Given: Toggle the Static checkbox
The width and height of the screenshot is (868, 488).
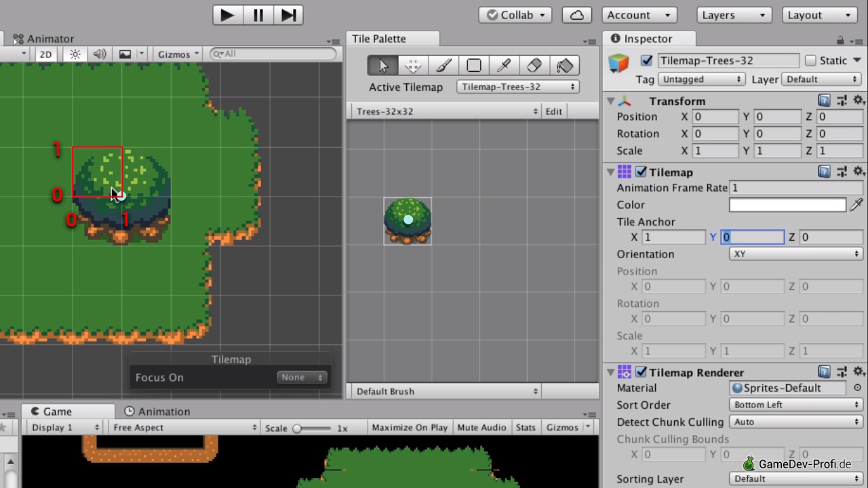Looking at the screenshot, I should click(810, 60).
